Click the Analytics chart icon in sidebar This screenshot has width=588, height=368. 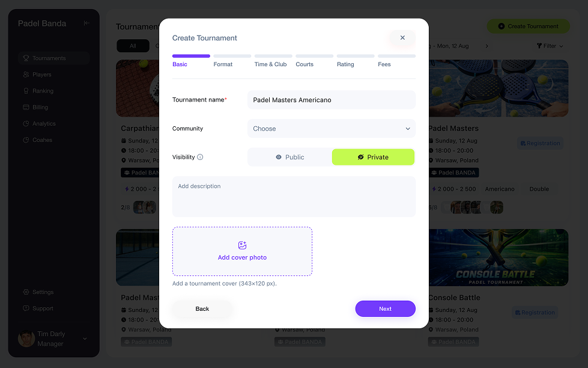(26, 123)
